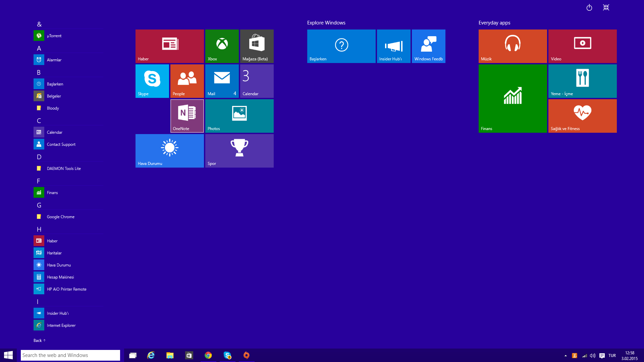
Task: Open the Video tile
Action: (x=583, y=46)
